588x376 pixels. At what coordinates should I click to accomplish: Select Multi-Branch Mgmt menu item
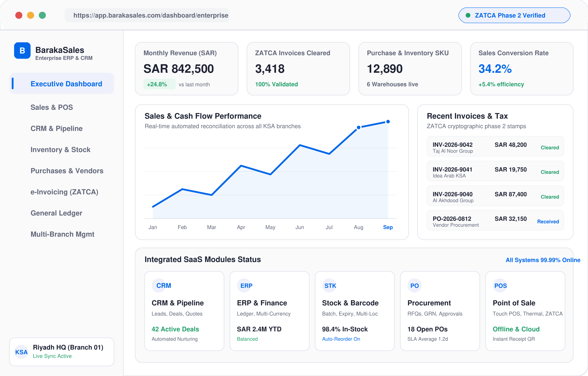[x=62, y=234]
